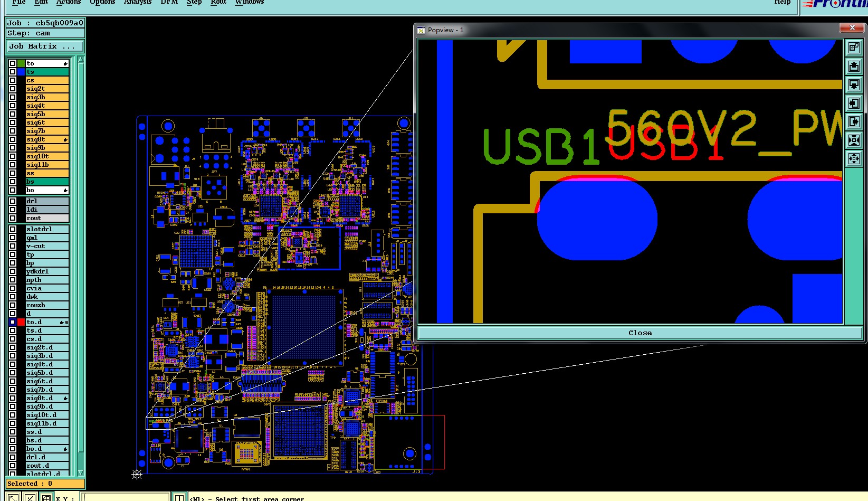The image size is (868, 501).
Task: Click the layer list scroll down arrow
Action: (x=81, y=472)
